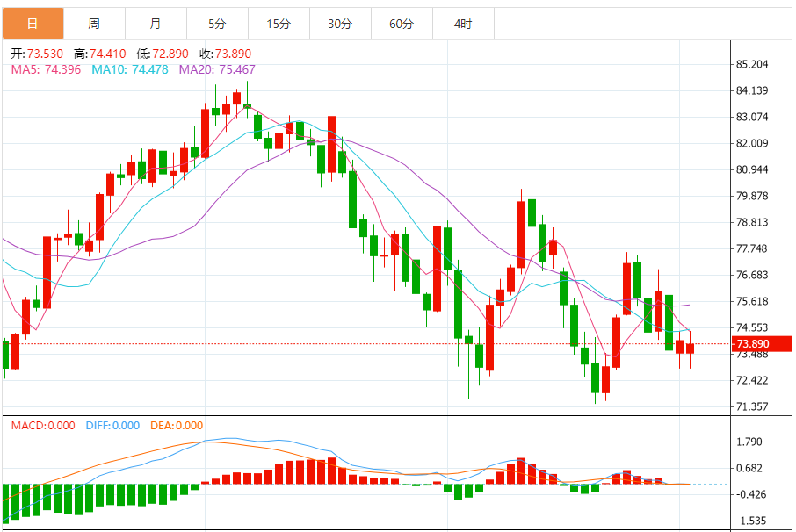Viewport: 796px width, 532px height.
Task: Click the MA10: 74.478 indicator label
Action: point(130,69)
